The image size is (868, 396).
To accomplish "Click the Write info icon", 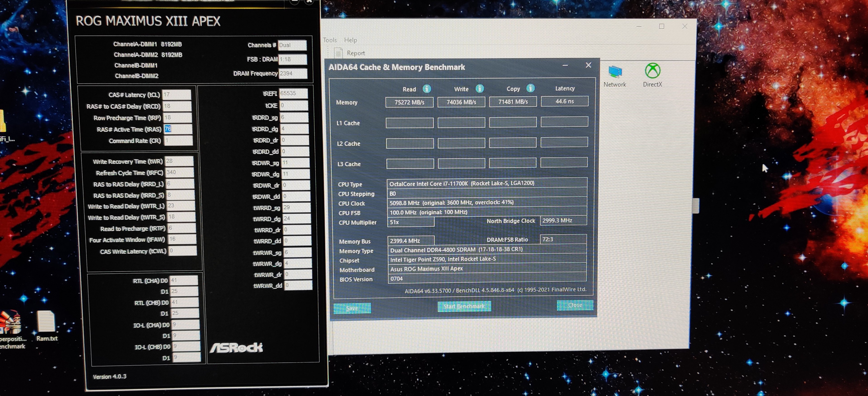I will click(479, 89).
